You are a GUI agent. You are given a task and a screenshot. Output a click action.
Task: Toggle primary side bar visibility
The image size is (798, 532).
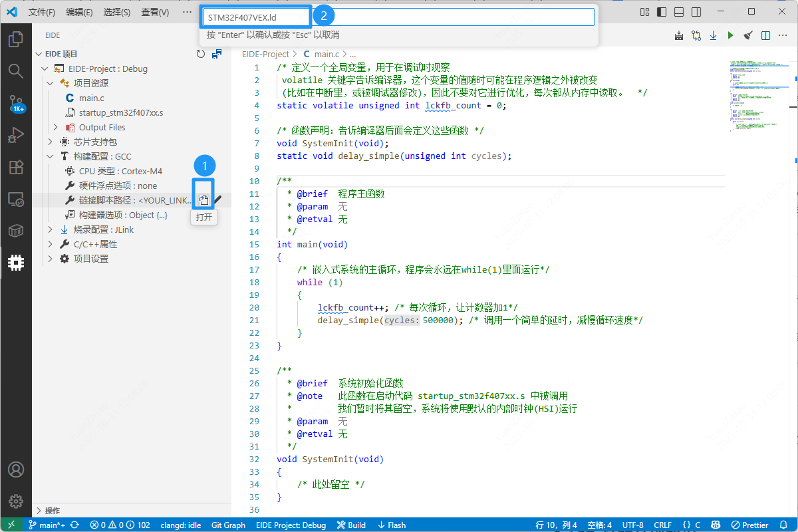click(661, 12)
